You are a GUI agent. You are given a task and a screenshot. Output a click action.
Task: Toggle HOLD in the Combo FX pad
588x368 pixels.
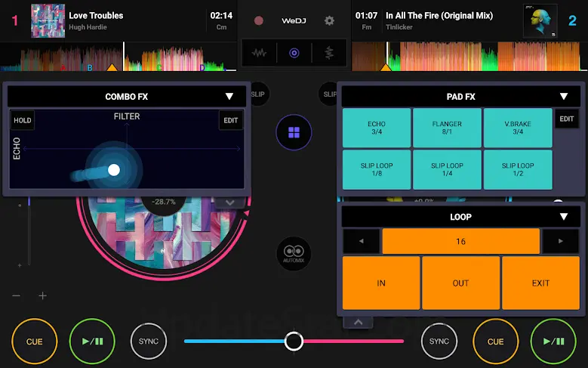tap(23, 120)
